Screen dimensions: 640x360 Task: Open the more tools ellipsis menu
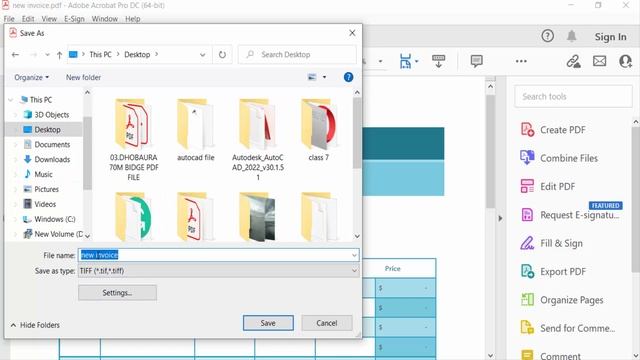click(521, 61)
